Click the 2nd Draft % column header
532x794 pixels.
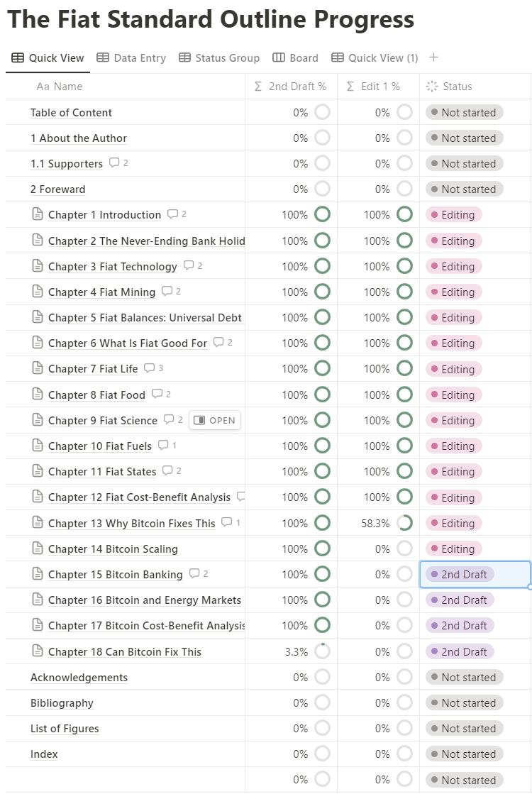[291, 87]
